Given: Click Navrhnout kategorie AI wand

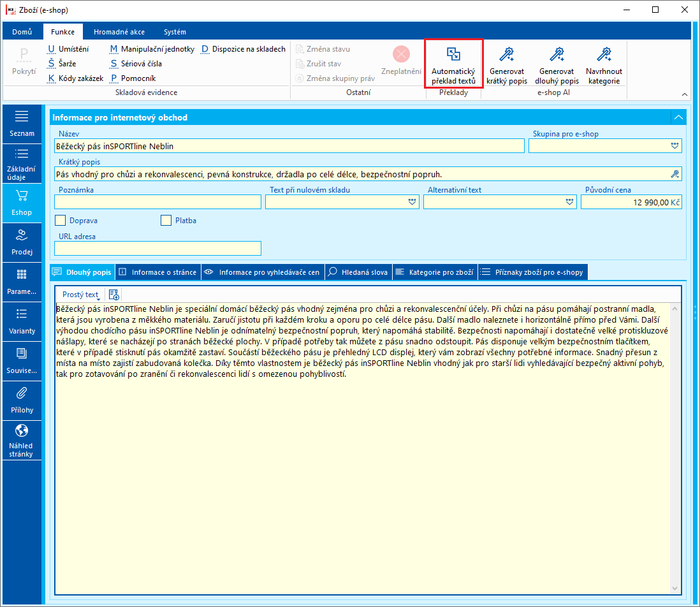Looking at the screenshot, I should [604, 65].
